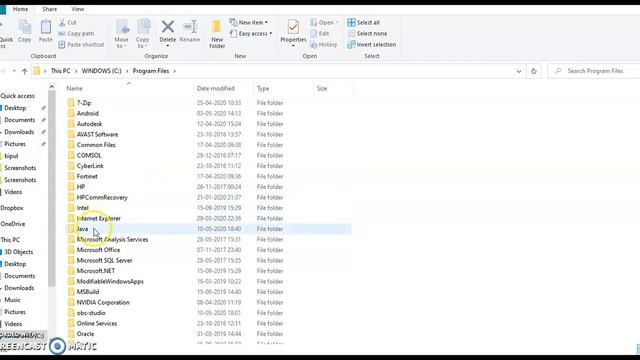Image resolution: width=640 pixels, height=360 pixels.
Task: Select the Cut command
Action: (67, 22)
